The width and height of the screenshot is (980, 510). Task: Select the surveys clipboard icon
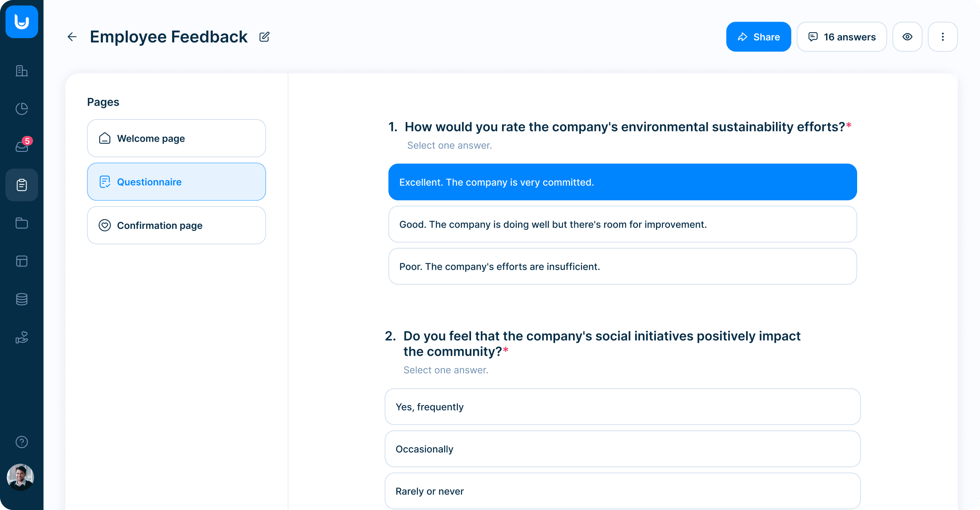pyautogui.click(x=21, y=185)
